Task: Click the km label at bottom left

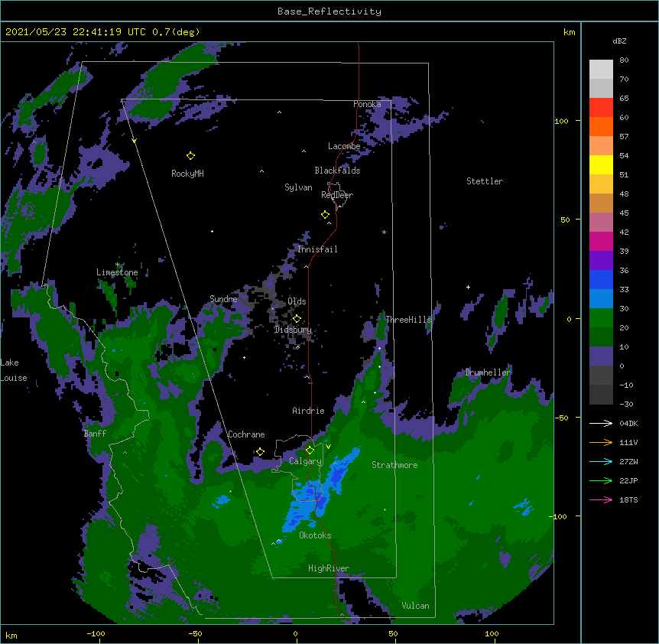Action: tap(11, 636)
